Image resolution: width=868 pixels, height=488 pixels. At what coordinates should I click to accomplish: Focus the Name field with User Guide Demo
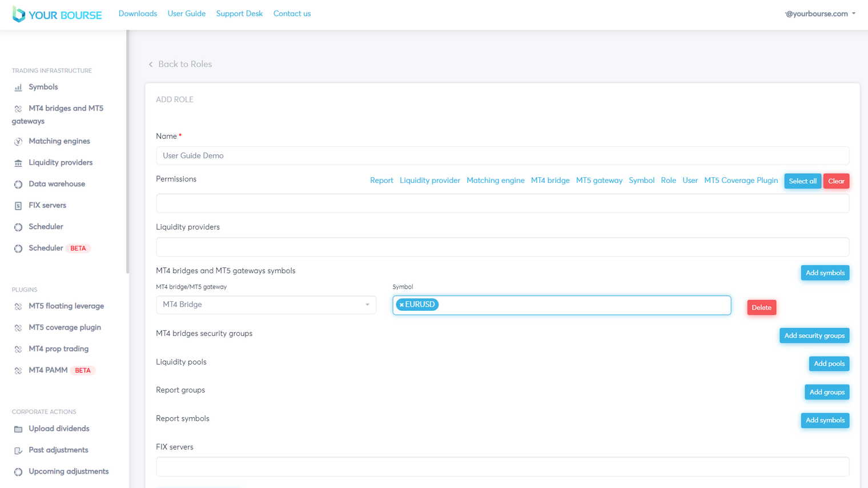tap(503, 155)
